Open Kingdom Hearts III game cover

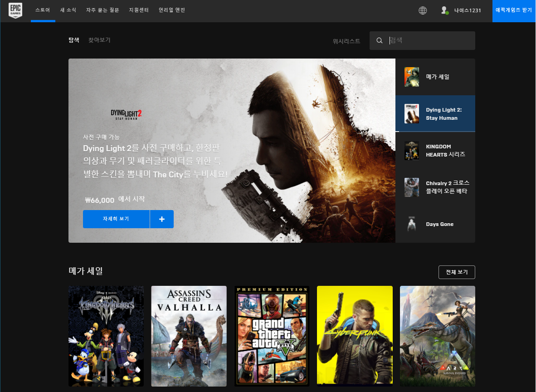106,336
